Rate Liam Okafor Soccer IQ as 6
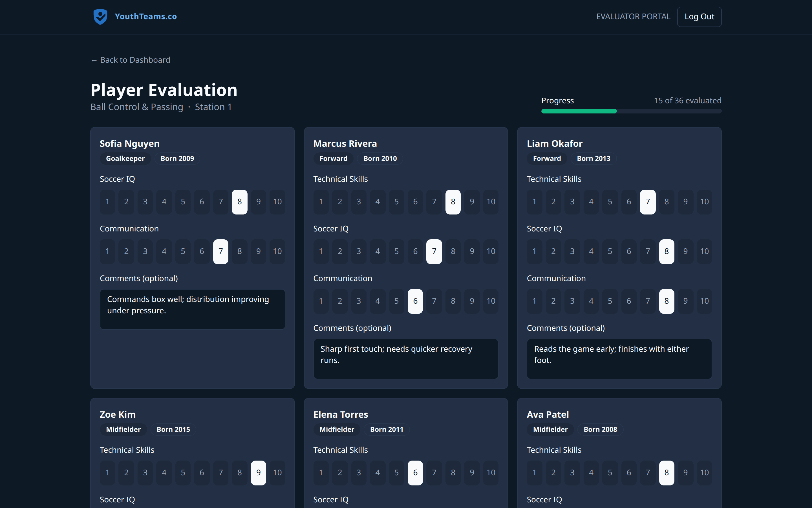Screen dimensions: 812x508 click(629, 252)
